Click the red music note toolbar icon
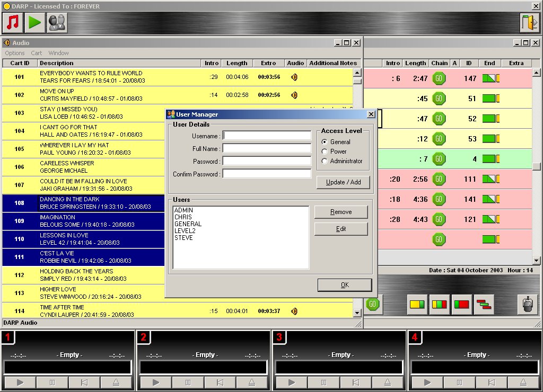543x392 pixels. pyautogui.click(x=13, y=22)
